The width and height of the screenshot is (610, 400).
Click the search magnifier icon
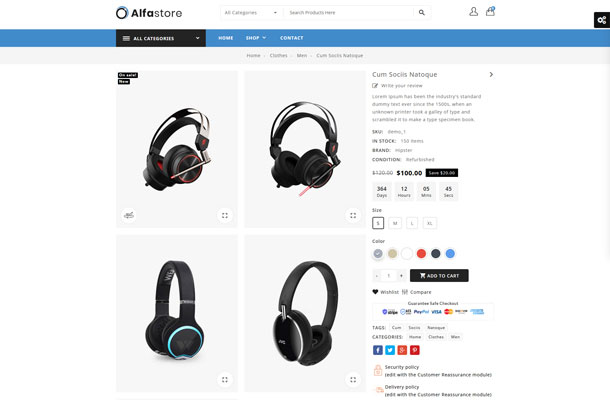422,12
